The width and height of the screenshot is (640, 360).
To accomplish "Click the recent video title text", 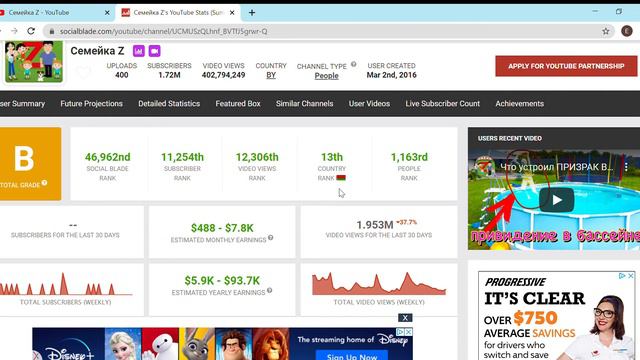I will [x=556, y=167].
